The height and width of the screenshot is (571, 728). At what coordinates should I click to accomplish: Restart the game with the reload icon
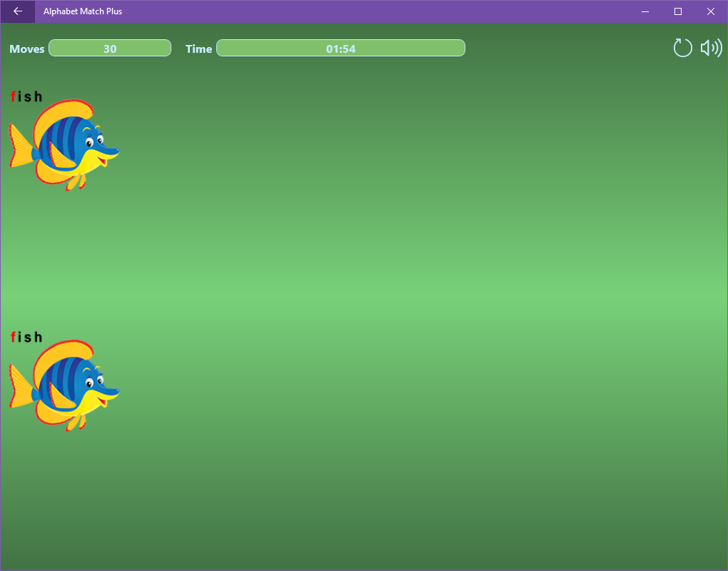point(682,48)
